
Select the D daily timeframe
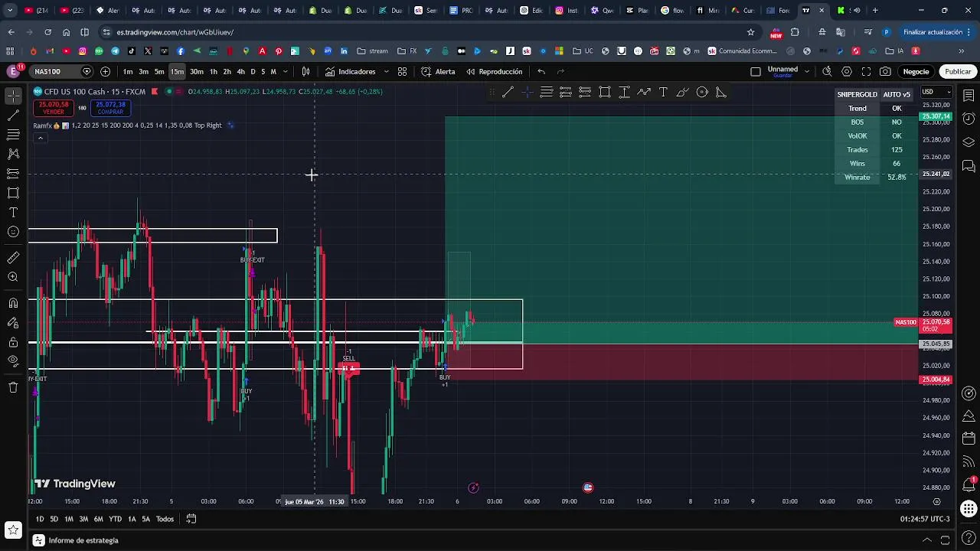click(x=253, y=71)
